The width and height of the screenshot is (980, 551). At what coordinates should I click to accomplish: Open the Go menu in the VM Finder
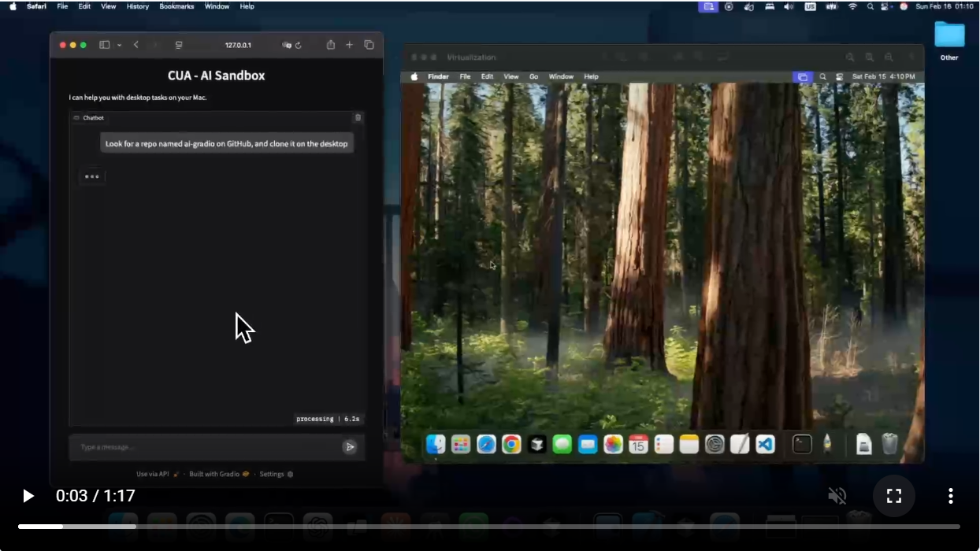click(533, 76)
